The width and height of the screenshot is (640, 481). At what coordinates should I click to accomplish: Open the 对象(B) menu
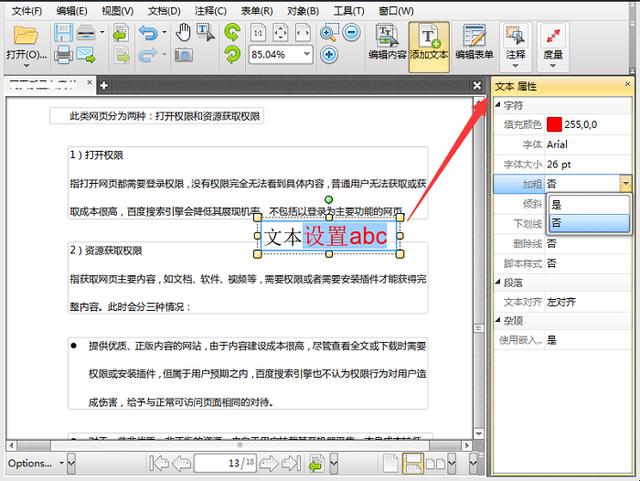[x=303, y=11]
